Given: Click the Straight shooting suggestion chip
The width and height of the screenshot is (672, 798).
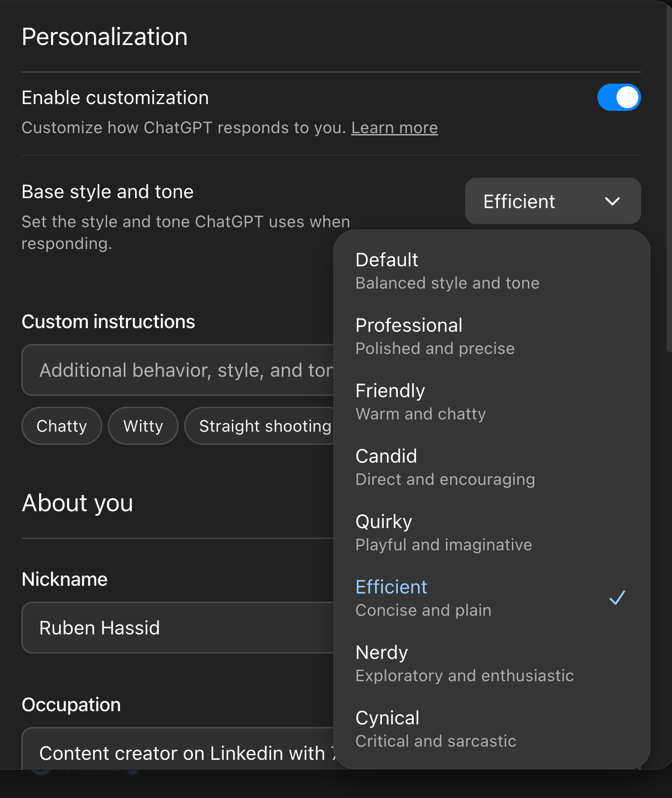Looking at the screenshot, I should pos(260,426).
